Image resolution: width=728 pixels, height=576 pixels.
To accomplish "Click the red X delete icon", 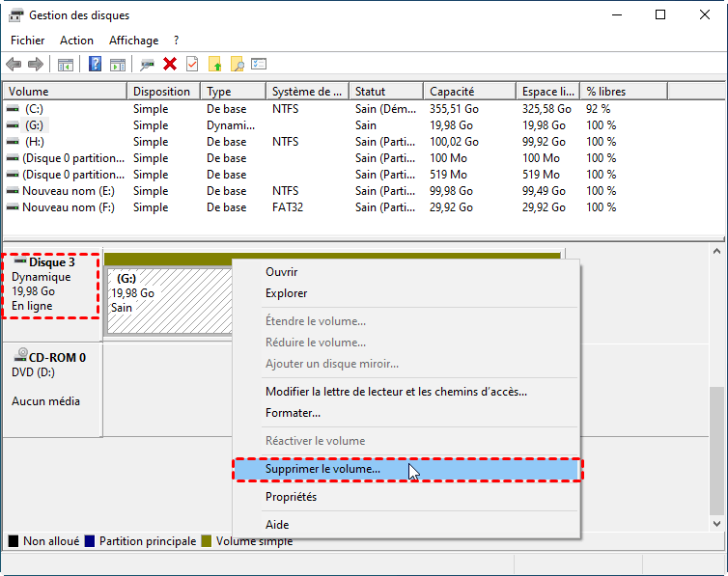I will (x=170, y=65).
